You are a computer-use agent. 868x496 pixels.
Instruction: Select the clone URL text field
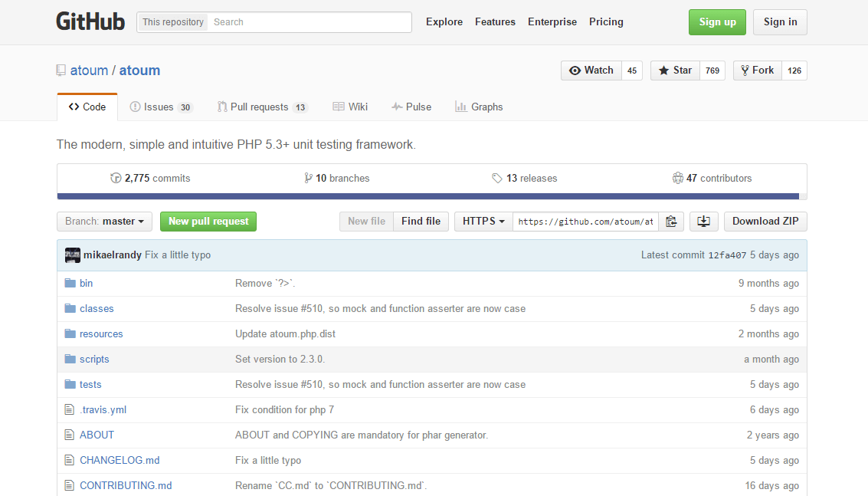click(585, 221)
